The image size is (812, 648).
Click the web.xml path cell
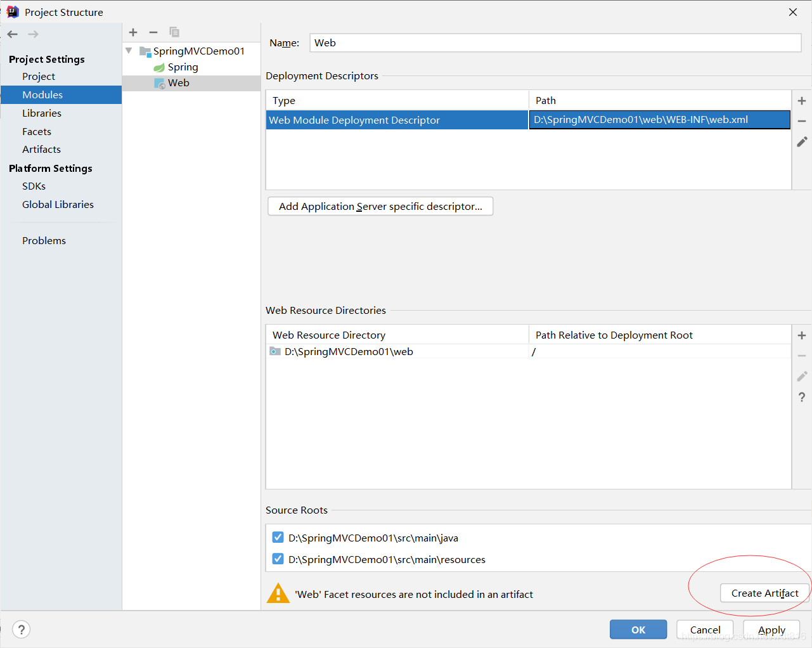tap(660, 120)
